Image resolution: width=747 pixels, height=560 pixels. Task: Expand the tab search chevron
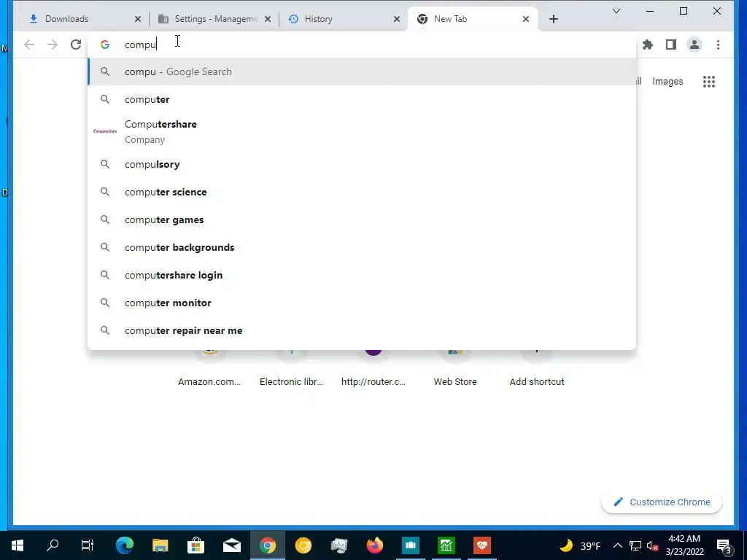[616, 11]
